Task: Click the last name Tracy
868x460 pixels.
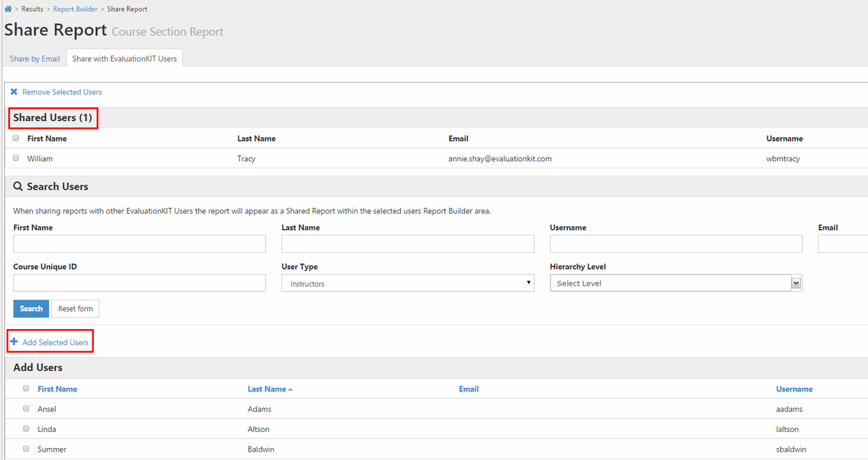Action: click(246, 159)
